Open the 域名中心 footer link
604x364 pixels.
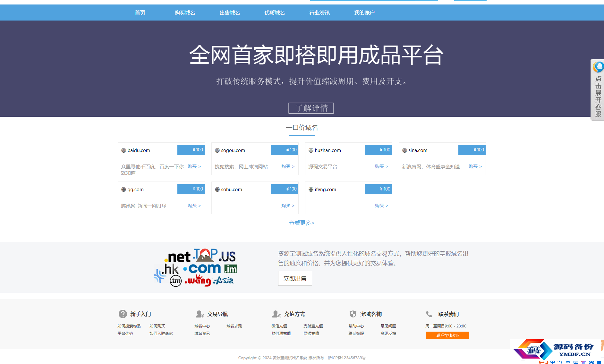pos(202,326)
